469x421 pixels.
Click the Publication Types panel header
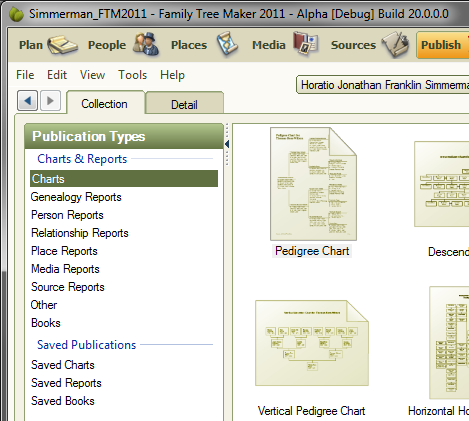pyautogui.click(x=124, y=136)
